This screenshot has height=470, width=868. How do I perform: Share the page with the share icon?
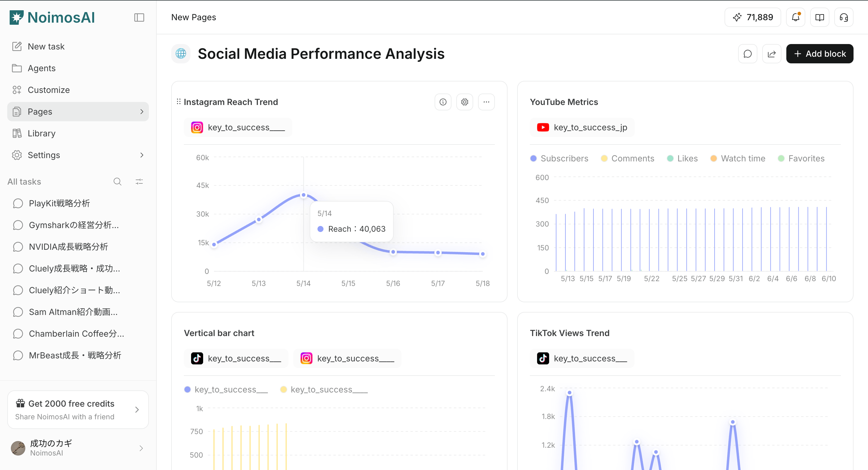[772, 54]
